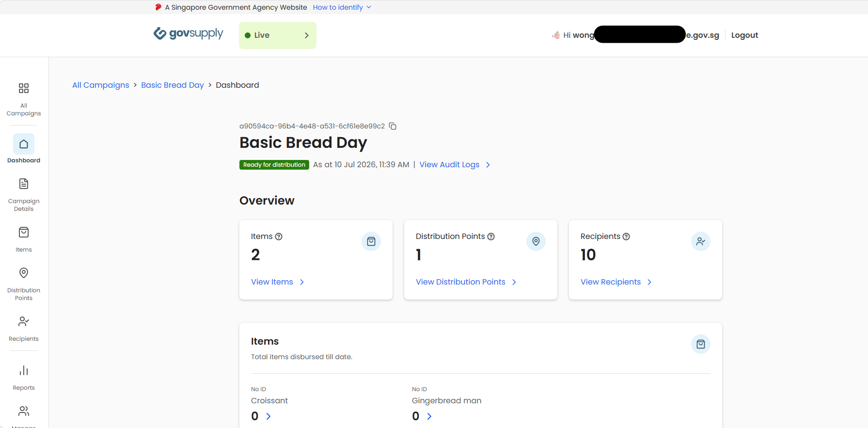The height and width of the screenshot is (428, 868).
Task: Open View Distribution Points link
Action: [466, 282]
